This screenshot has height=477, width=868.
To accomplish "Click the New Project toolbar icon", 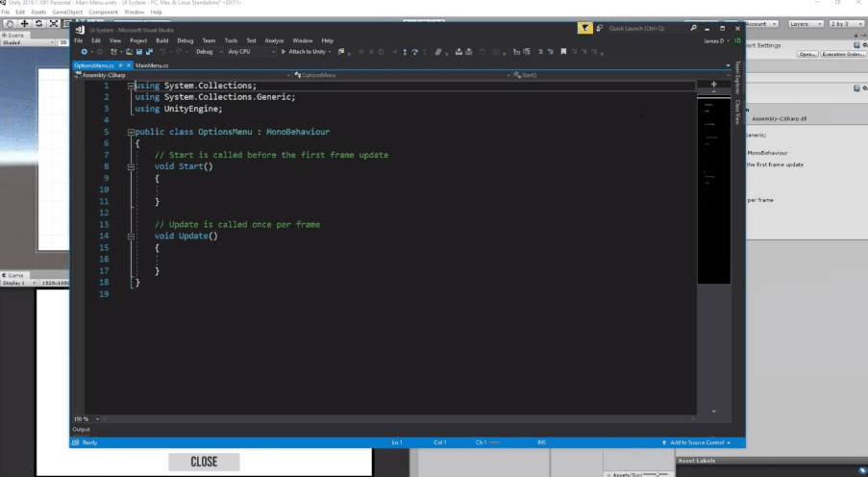I will (113, 52).
